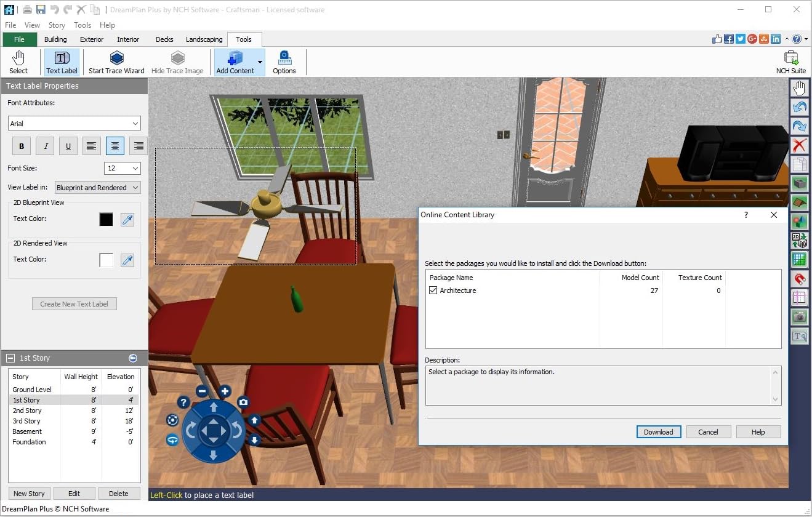The width and height of the screenshot is (812, 517).
Task: Save the project with the floppy icon
Action: (x=41, y=10)
